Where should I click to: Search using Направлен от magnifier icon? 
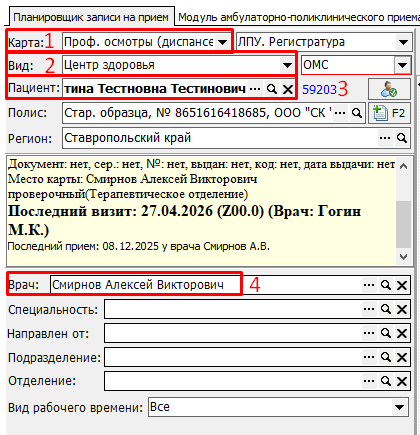pos(386,333)
